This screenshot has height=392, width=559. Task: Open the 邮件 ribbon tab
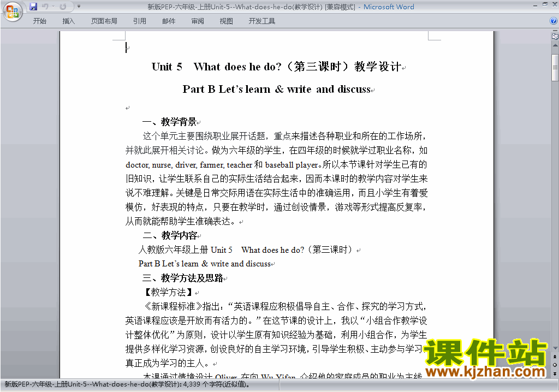click(x=169, y=21)
